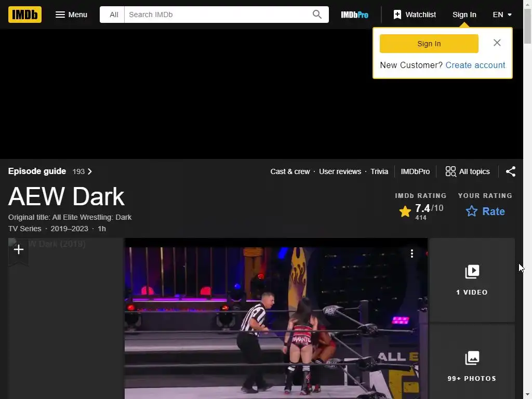Click the chevron next to 193 episodes
This screenshot has width=532, height=399.
pyautogui.click(x=90, y=171)
